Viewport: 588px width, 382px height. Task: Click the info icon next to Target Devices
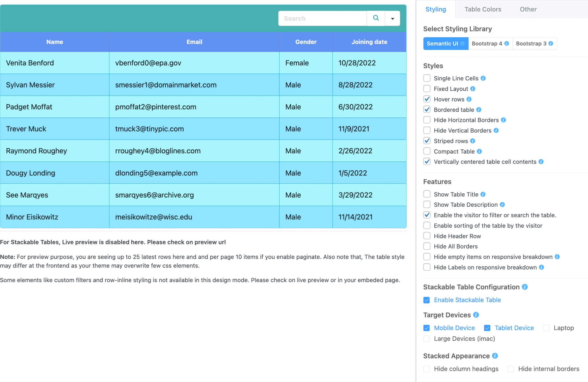point(476,315)
